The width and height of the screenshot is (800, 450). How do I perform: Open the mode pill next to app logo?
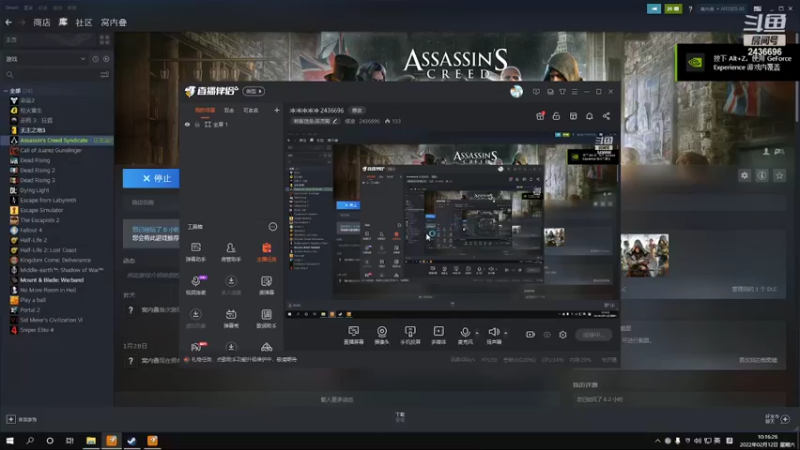coord(254,91)
